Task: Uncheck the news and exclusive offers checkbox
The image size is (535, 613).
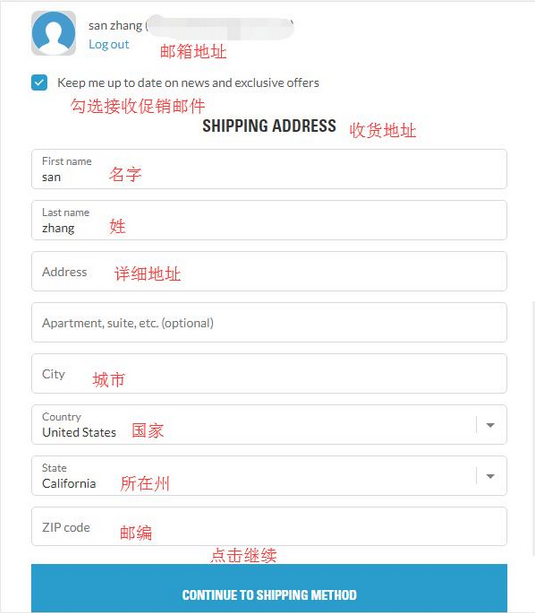Action: (39, 82)
